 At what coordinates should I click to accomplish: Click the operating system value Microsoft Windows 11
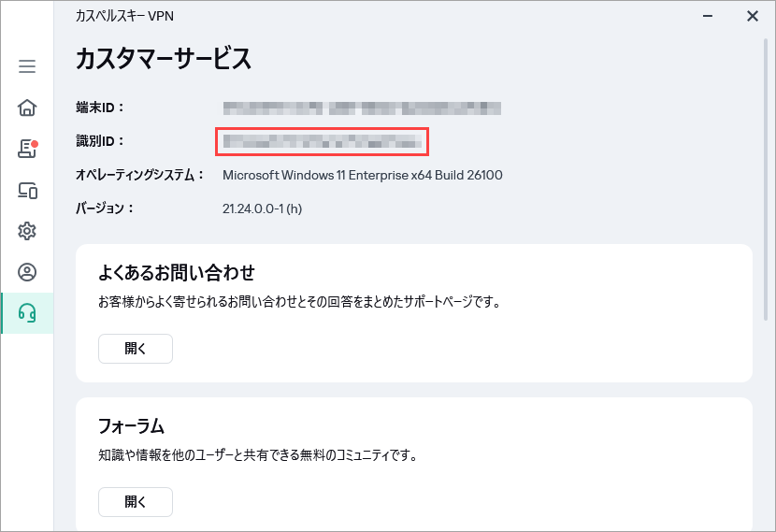pyautogui.click(x=362, y=175)
